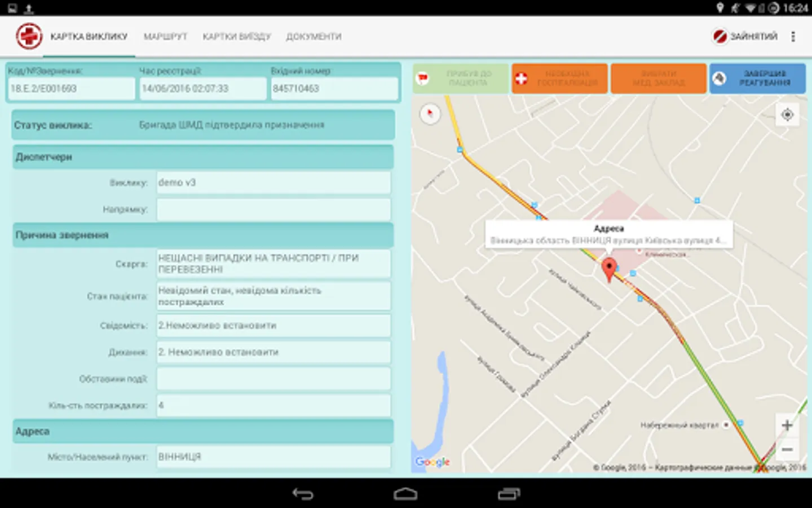Tap the empty Обставини події field

tap(273, 379)
